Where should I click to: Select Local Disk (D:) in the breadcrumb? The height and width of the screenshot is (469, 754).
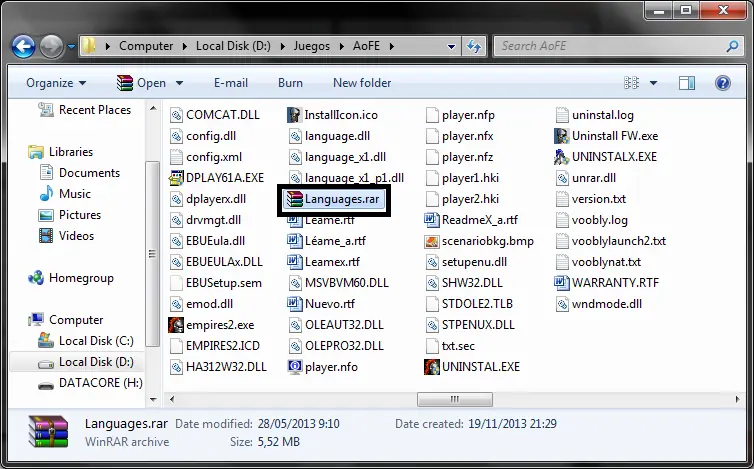[233, 46]
